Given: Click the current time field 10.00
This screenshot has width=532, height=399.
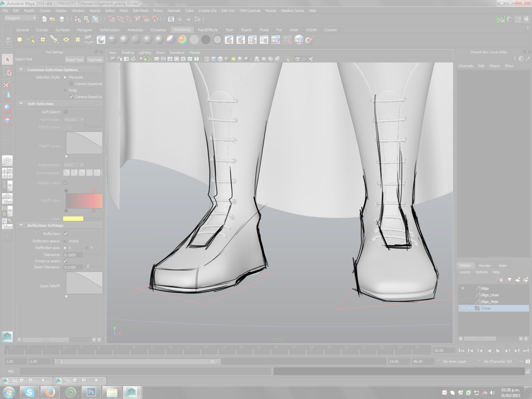Looking at the screenshot, I should pyautogui.click(x=444, y=350).
